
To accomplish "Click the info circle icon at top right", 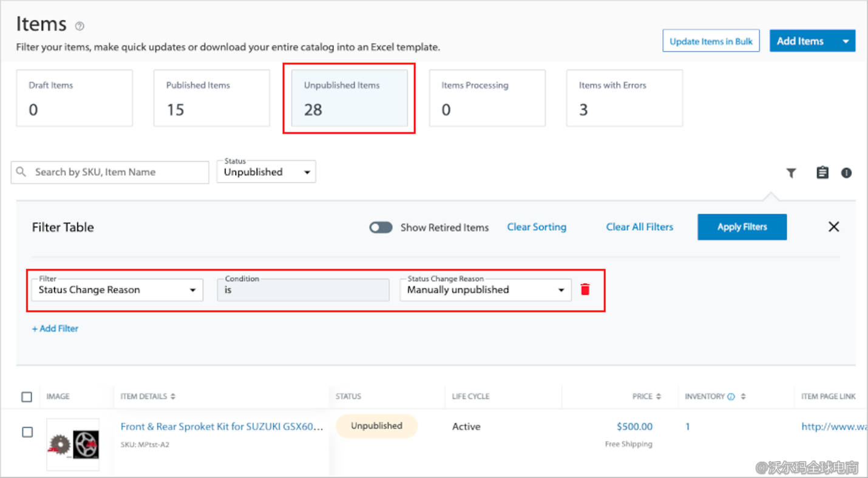I will (x=846, y=173).
